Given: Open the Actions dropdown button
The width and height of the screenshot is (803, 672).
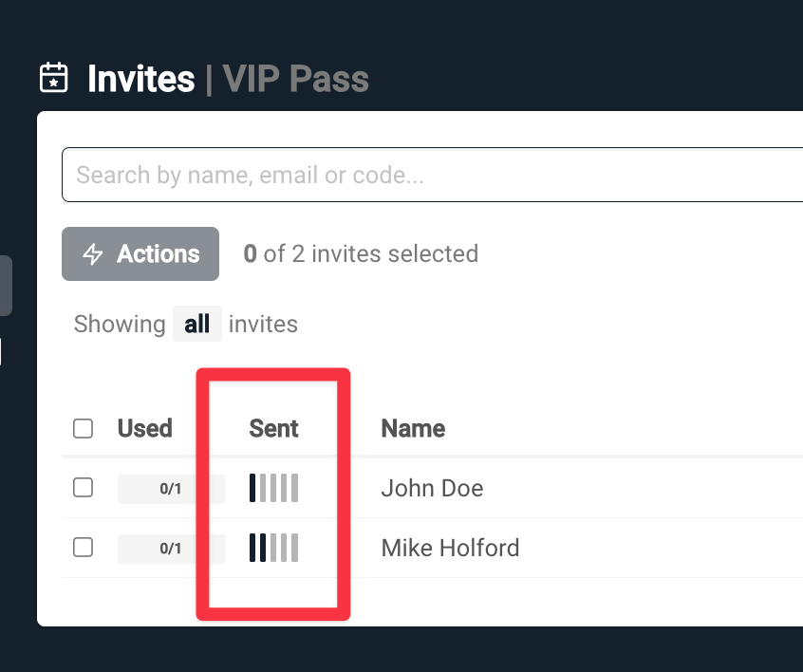Looking at the screenshot, I should [x=140, y=254].
